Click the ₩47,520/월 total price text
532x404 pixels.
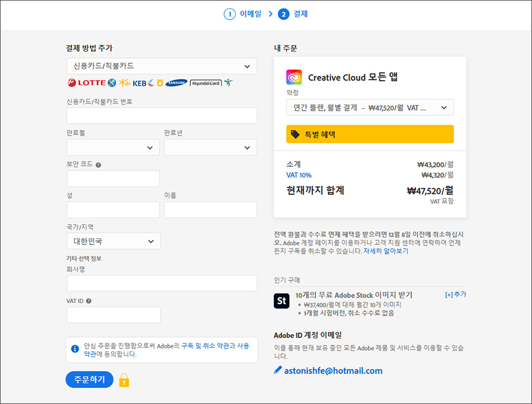point(430,190)
